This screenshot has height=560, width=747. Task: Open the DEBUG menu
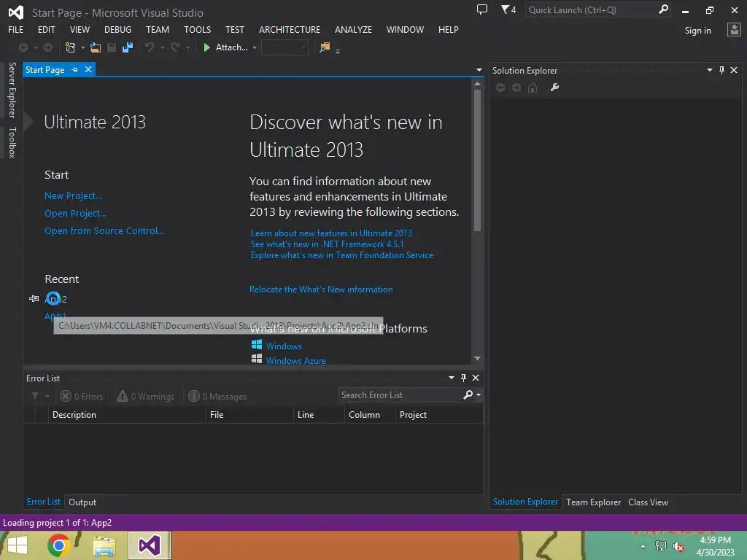coord(117,29)
